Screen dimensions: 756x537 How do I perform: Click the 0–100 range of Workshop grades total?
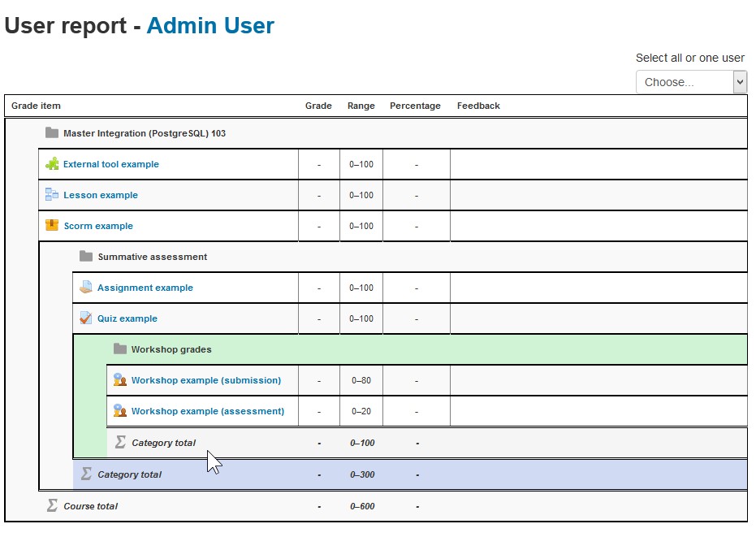(x=362, y=443)
